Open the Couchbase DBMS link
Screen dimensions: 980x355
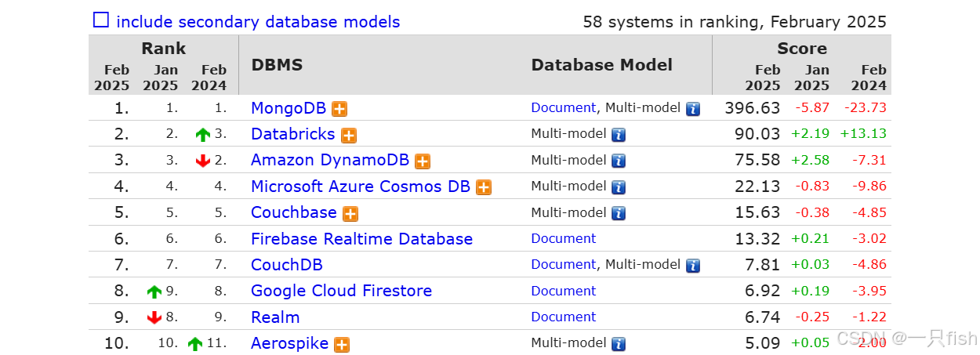pyautogui.click(x=294, y=212)
